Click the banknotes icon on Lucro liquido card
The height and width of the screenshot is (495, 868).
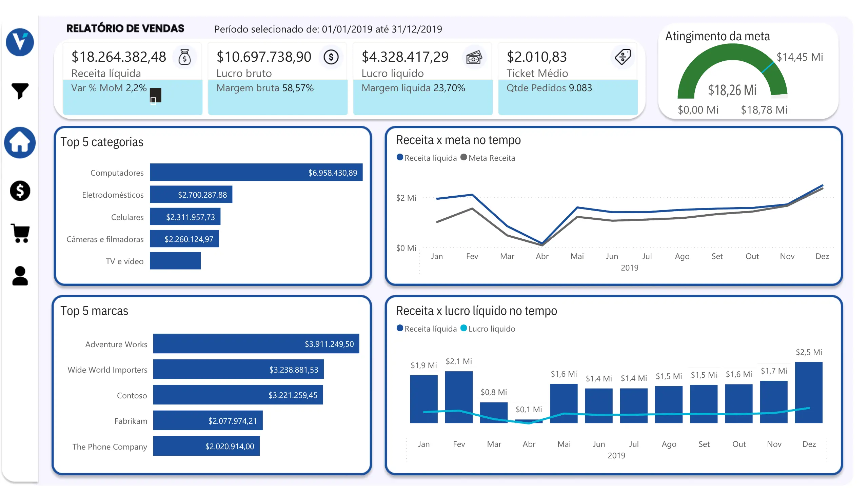[474, 57]
